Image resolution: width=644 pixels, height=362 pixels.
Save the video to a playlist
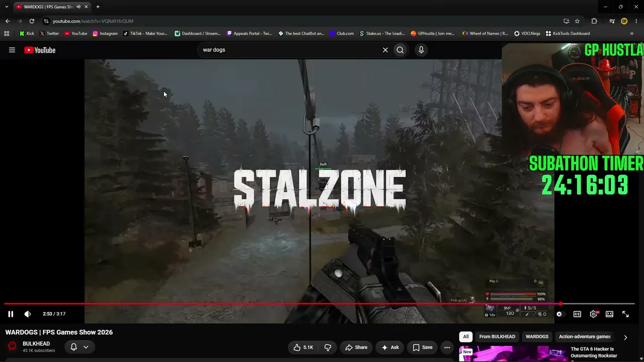click(x=423, y=347)
